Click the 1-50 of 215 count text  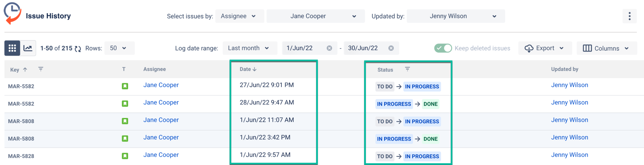click(x=56, y=48)
